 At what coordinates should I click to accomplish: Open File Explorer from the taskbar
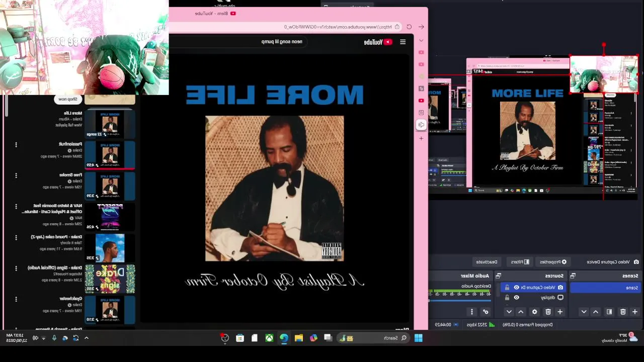point(299,338)
